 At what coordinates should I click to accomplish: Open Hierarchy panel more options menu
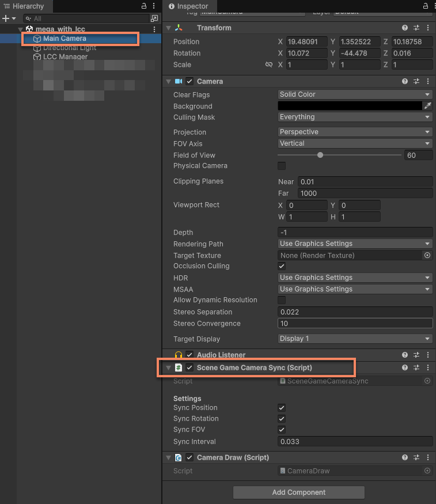pyautogui.click(x=154, y=6)
